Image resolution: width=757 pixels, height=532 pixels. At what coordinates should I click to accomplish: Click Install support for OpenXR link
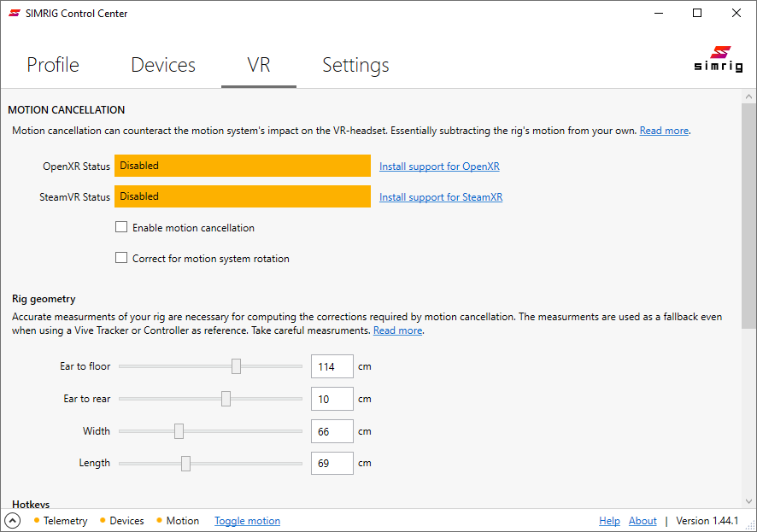click(x=439, y=167)
